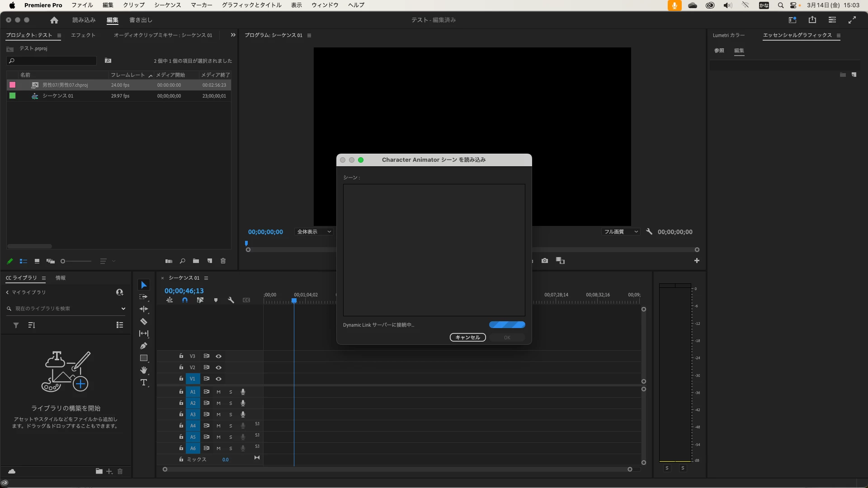868x488 pixels.
Task: Click the Home icon in workspace bar
Action: tap(54, 20)
